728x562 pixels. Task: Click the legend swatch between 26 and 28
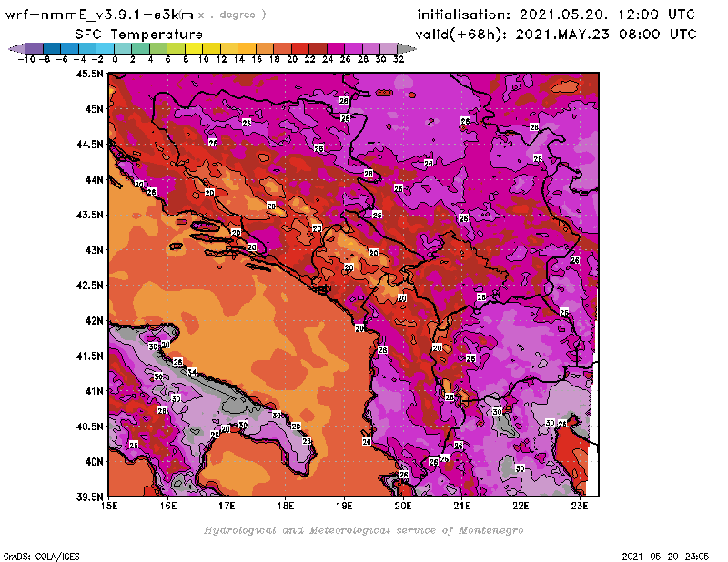[353, 49]
